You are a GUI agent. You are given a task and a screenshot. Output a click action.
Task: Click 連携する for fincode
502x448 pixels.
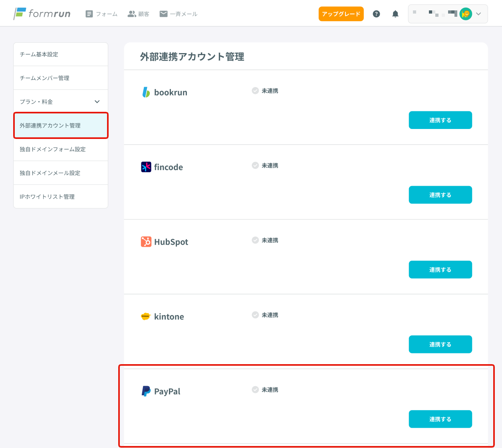(x=440, y=195)
